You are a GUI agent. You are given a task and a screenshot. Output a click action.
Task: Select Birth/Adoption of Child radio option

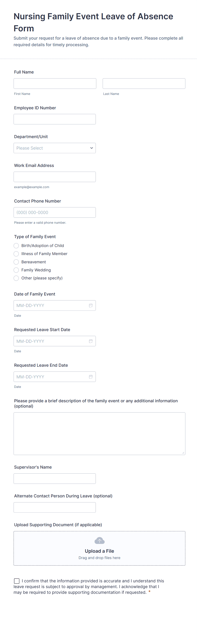click(x=16, y=246)
